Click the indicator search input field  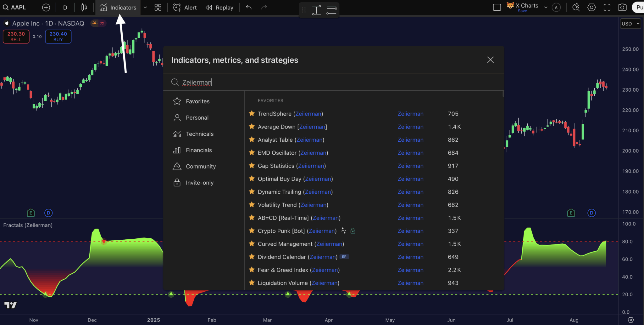[314, 82]
